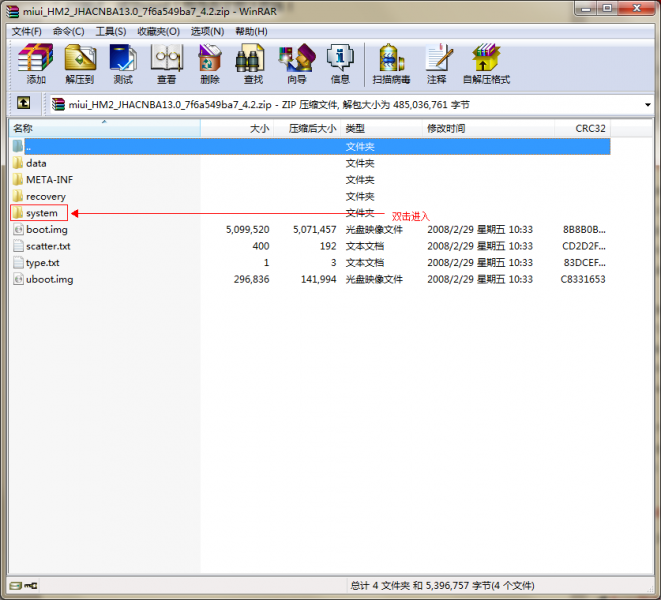661x600 pixels.
Task: Click the data folder icon
Action: coord(18,163)
